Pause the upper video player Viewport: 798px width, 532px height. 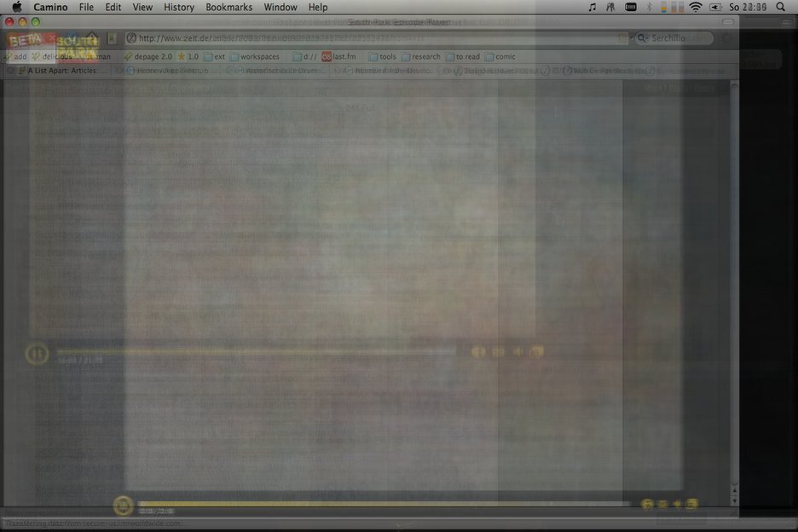38,353
